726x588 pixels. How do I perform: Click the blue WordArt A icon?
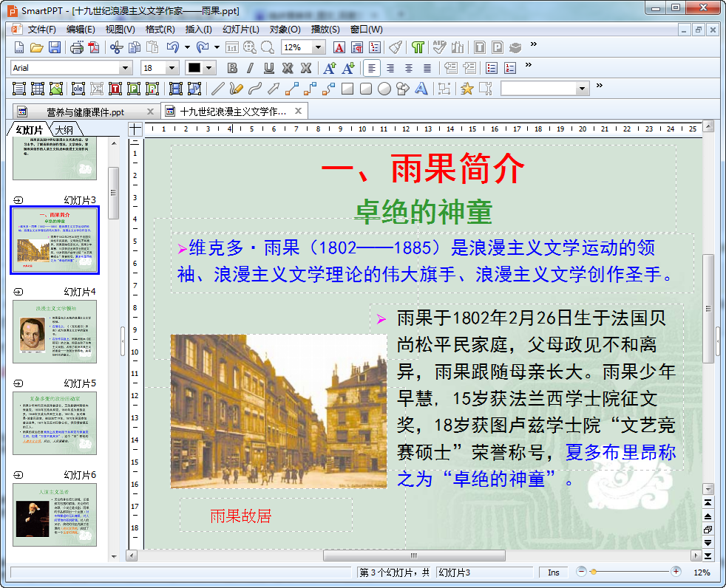pyautogui.click(x=421, y=89)
